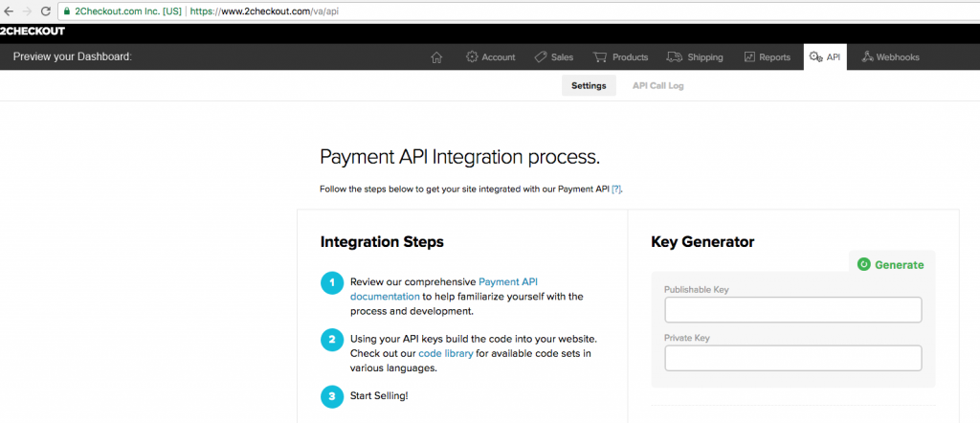This screenshot has height=423, width=980.
Task: Click the [?] help link
Action: (616, 189)
